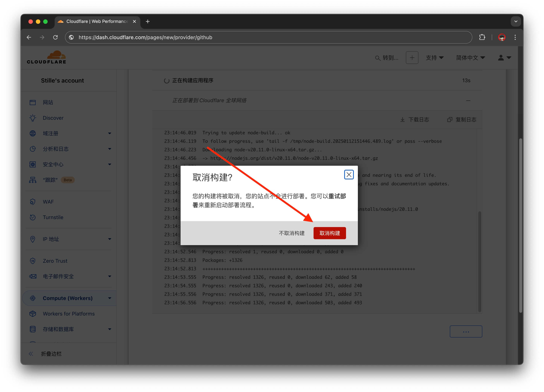
Task: Click the 跟踪 network icon
Action: [x=33, y=180]
